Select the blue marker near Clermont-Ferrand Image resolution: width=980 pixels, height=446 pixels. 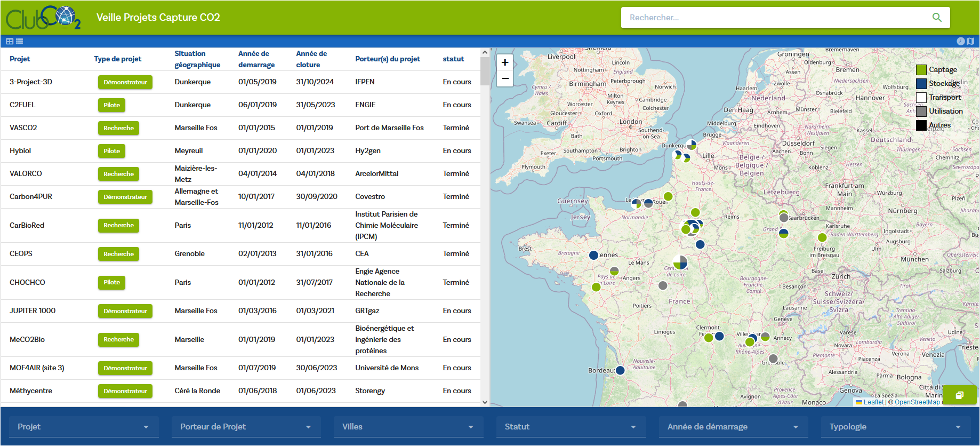point(719,336)
